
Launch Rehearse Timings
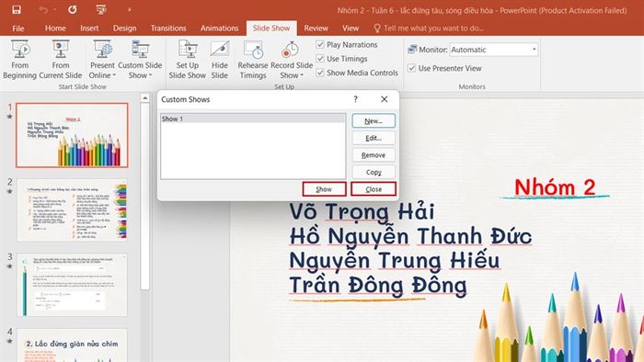[x=253, y=60]
